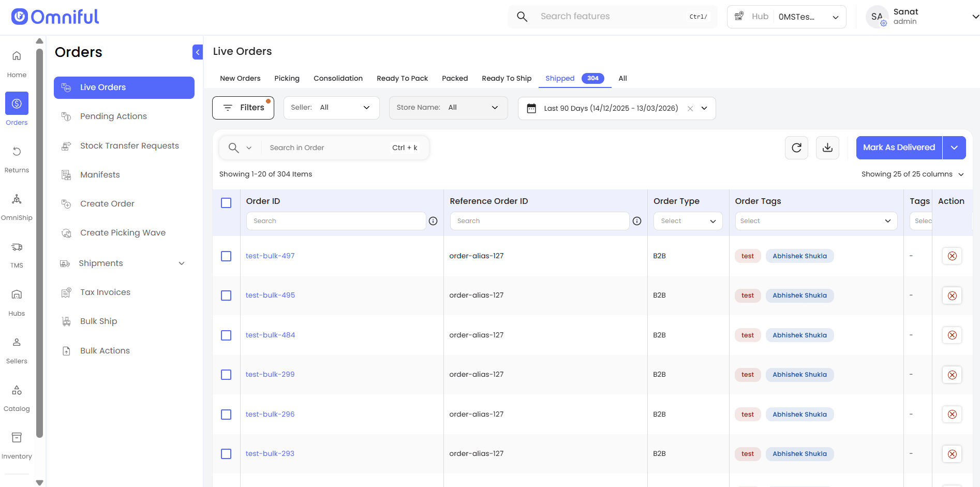Screen dimensions: 980x487
Task: Click info icon beside Order ID search
Action: [x=433, y=221]
